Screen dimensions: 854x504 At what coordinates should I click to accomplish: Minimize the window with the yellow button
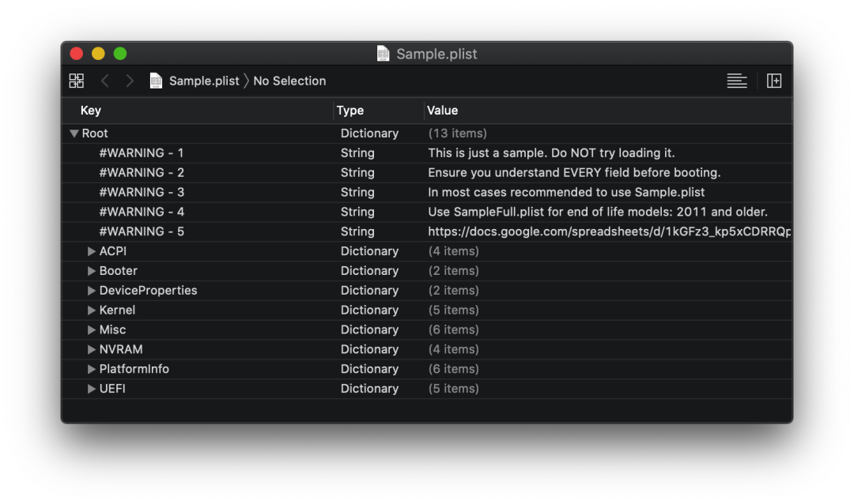coord(99,54)
